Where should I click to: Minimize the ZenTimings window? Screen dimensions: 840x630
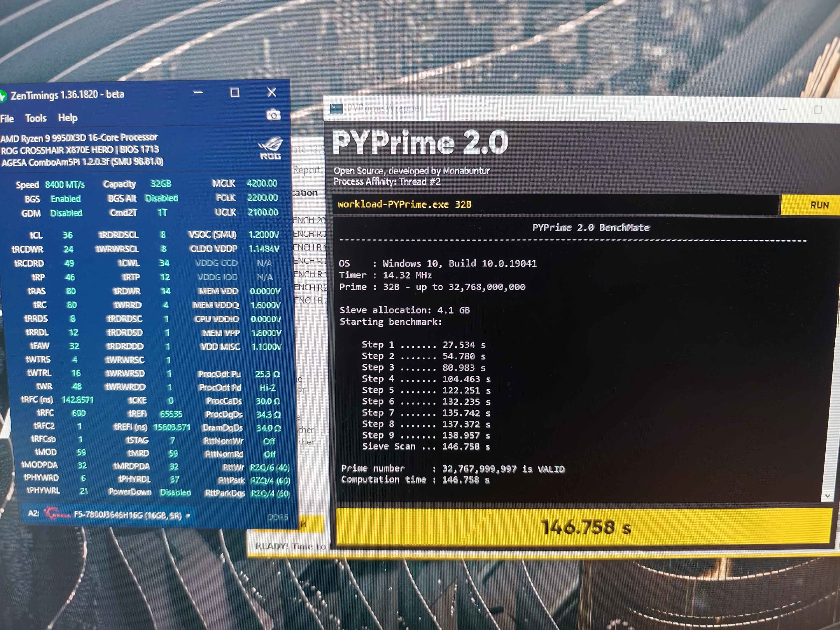tap(198, 93)
